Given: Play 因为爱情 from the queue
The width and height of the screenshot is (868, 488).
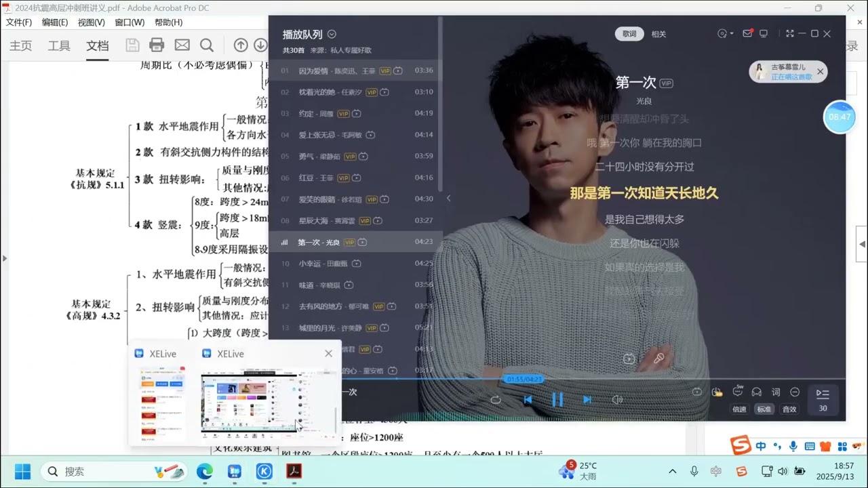Looking at the screenshot, I should click(357, 70).
